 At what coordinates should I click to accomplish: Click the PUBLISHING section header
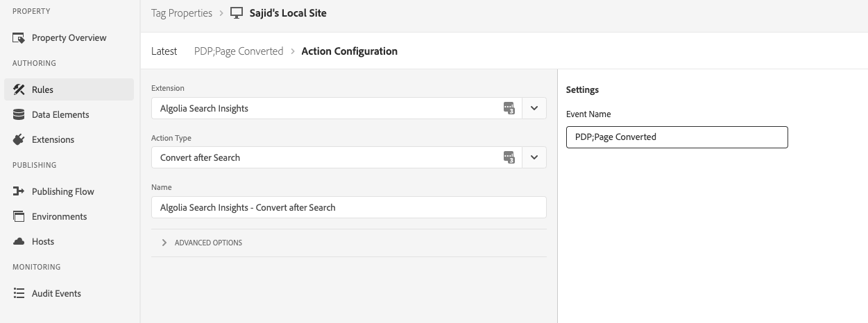[35, 166]
